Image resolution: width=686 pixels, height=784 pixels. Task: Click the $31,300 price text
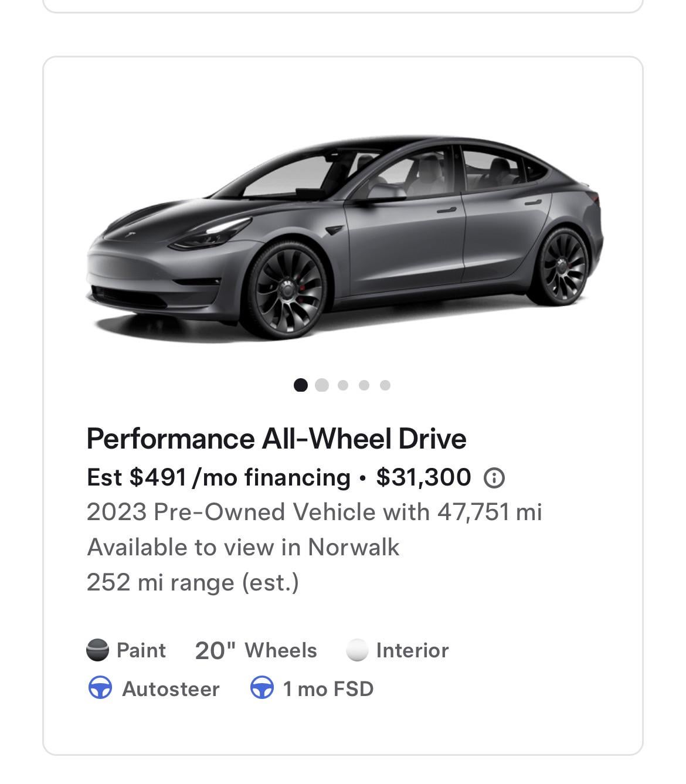[x=423, y=477]
